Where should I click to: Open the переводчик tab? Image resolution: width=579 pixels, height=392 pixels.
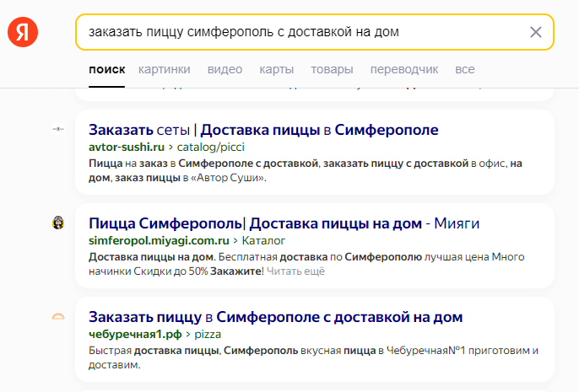click(397, 69)
